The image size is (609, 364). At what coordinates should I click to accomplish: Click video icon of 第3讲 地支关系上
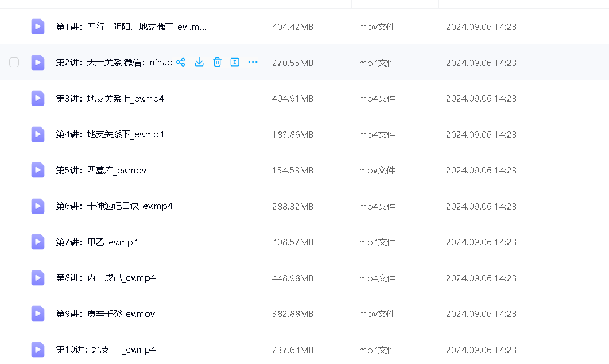38,99
